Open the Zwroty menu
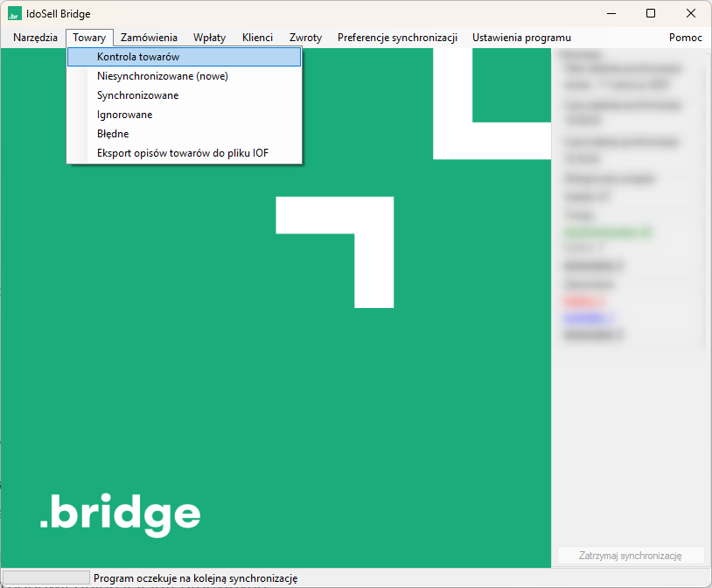The width and height of the screenshot is (712, 588). coord(305,38)
